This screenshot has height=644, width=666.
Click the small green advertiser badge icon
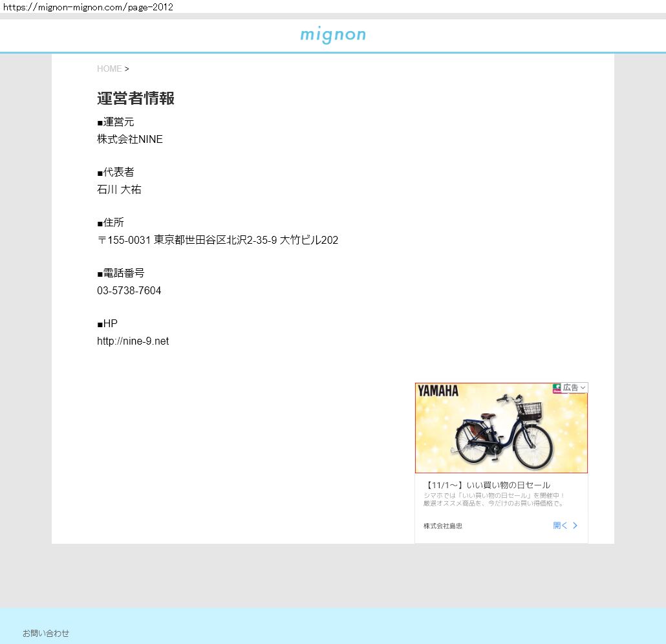coord(557,388)
